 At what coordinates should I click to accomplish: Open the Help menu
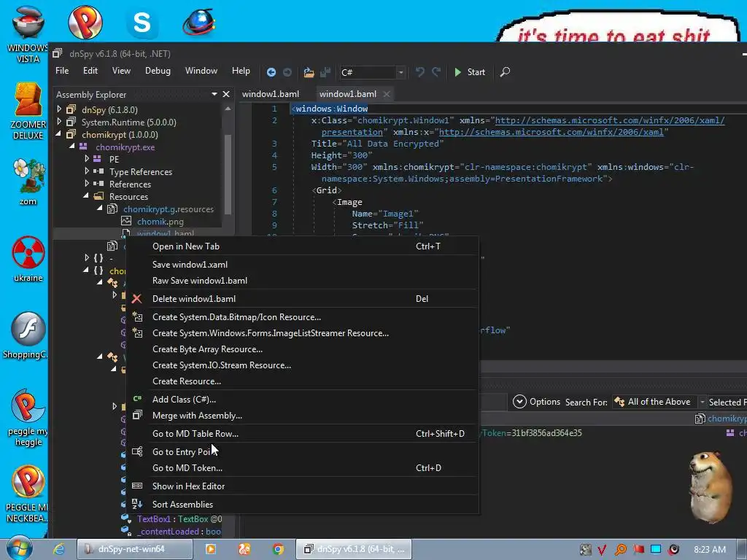point(241,71)
